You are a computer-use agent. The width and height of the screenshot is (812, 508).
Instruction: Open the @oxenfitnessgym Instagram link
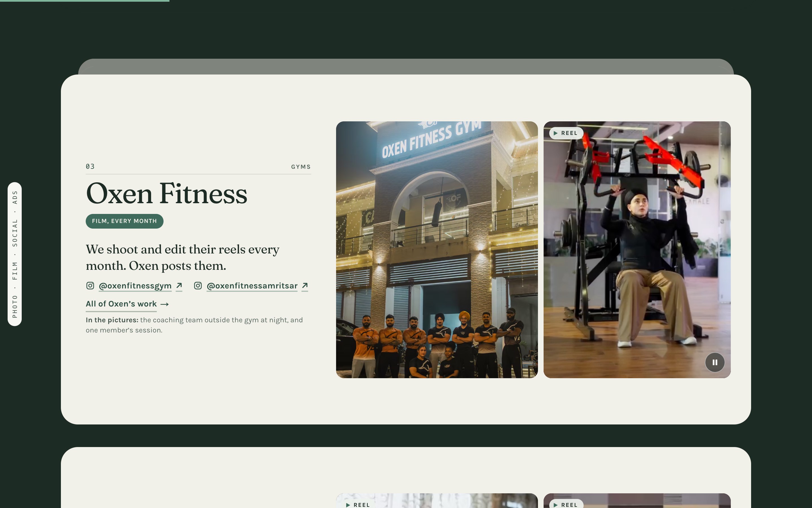coord(135,286)
